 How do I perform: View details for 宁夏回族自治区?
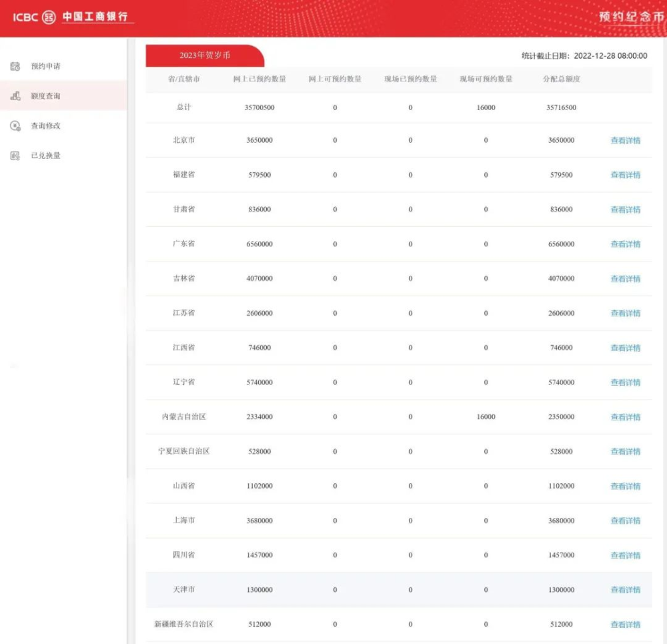[x=626, y=452]
